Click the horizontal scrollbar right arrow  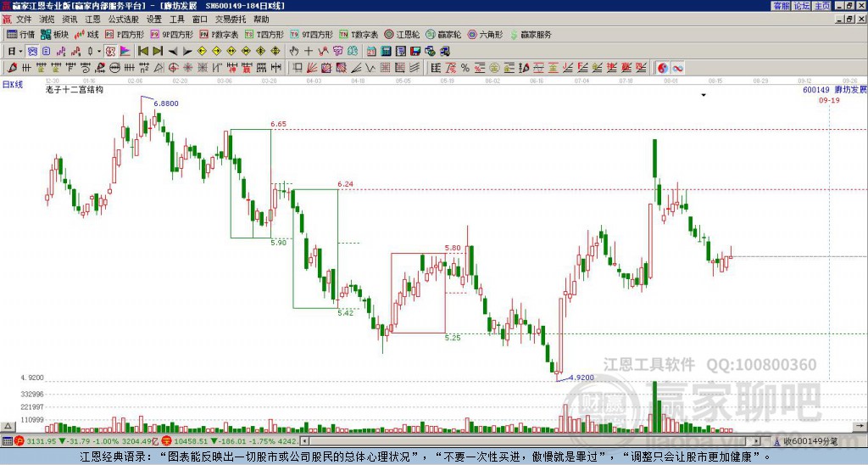pos(757,441)
